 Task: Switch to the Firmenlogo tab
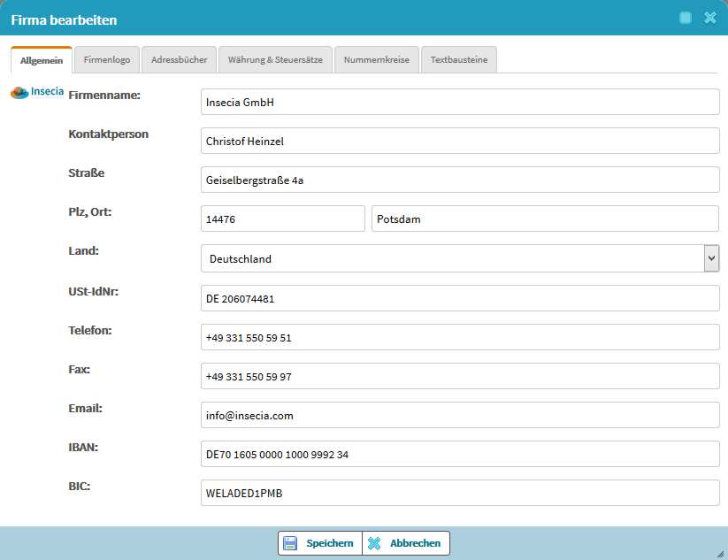(107, 60)
